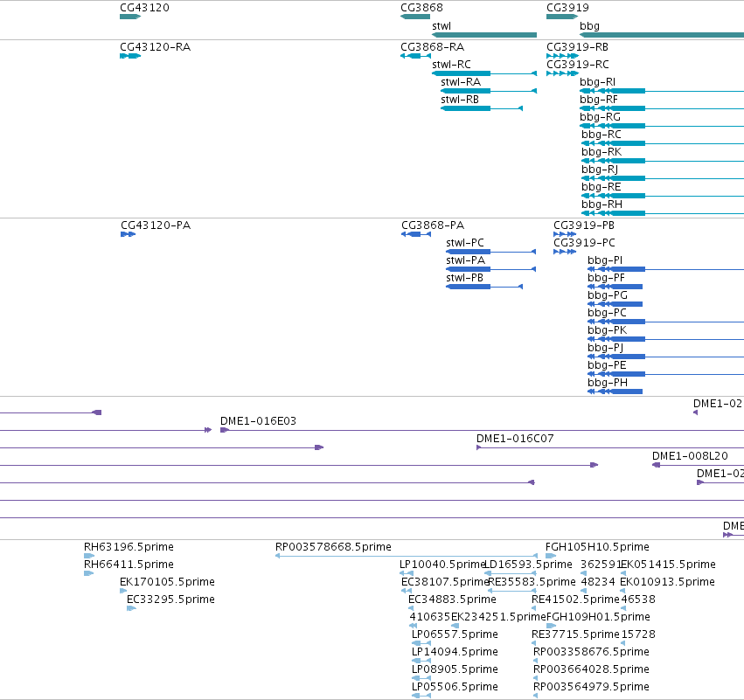Pick the bbg-RI transcript
This screenshot has height=700, width=744.
597,82
